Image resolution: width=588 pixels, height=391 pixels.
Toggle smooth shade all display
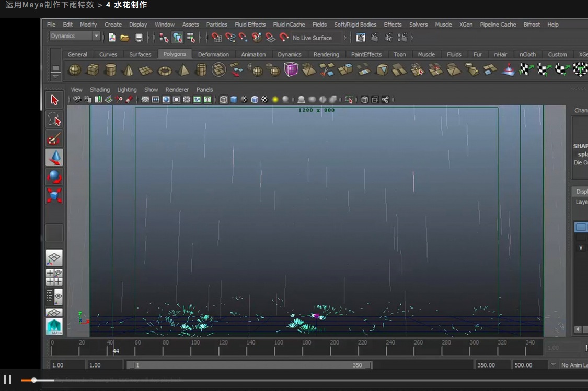click(x=234, y=100)
